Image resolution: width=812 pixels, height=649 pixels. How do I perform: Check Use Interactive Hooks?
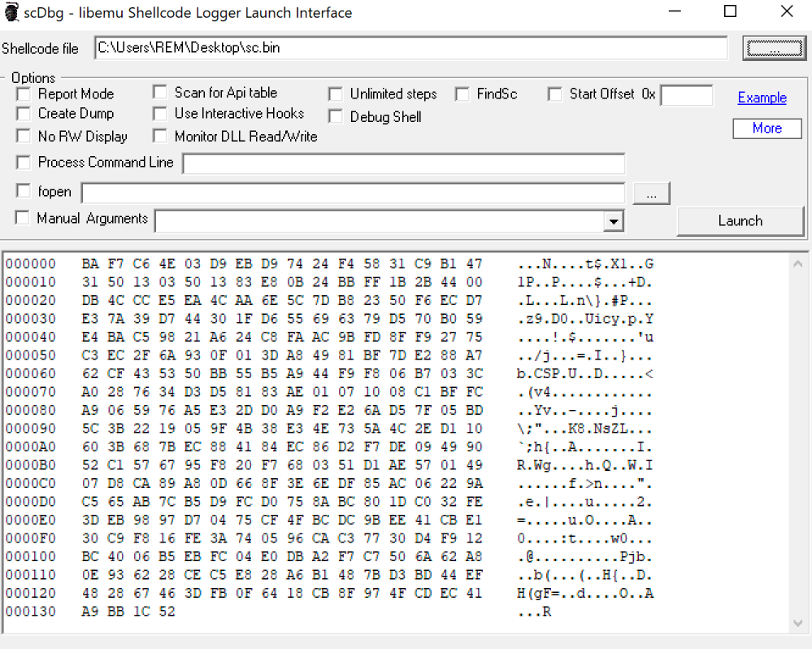tap(160, 114)
